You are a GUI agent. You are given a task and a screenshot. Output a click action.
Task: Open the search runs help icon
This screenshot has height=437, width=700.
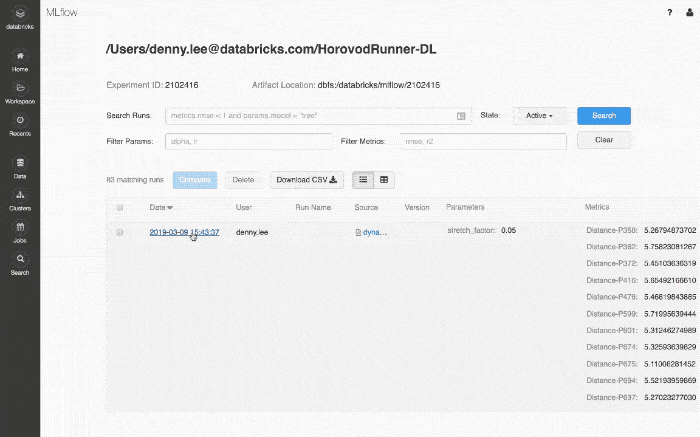461,116
